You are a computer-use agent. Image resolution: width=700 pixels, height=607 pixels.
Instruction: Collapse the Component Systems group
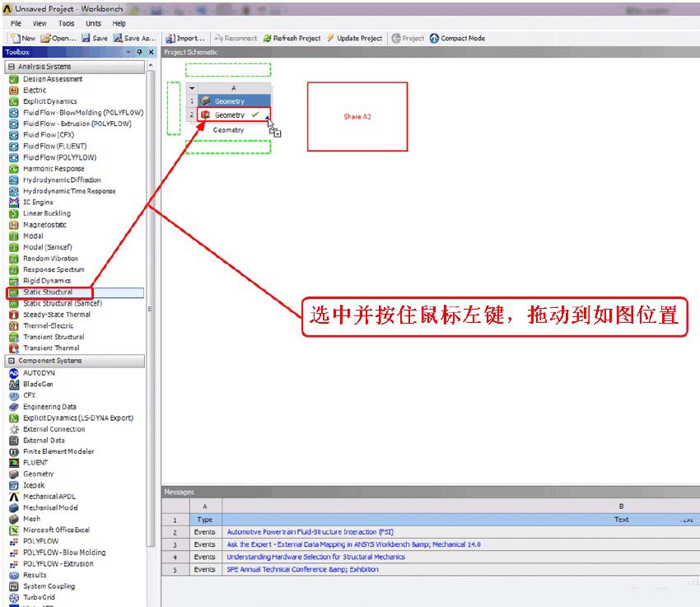pos(12,361)
